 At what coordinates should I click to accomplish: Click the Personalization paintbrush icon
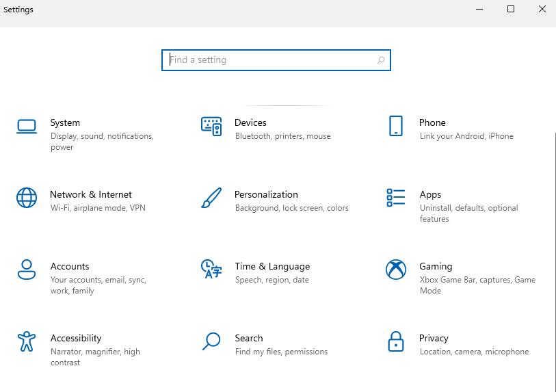211,198
